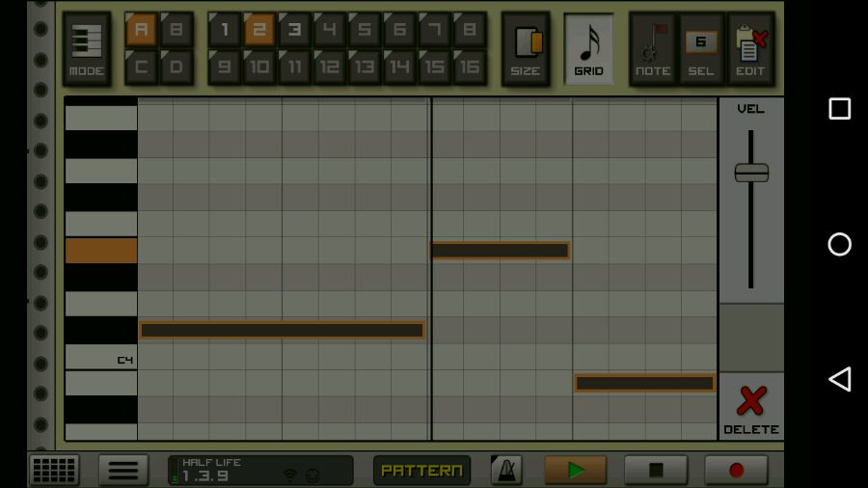Screen dimensions: 868x488
Task: Switch to pattern slot 6
Action: (399, 30)
